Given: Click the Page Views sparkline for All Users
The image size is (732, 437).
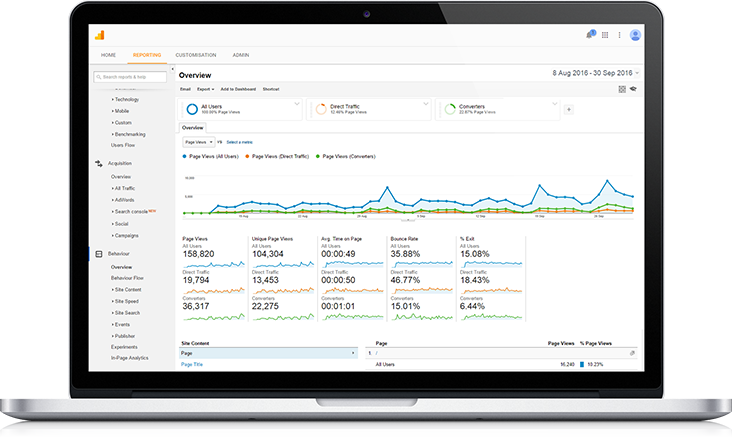Looking at the screenshot, I should [213, 265].
